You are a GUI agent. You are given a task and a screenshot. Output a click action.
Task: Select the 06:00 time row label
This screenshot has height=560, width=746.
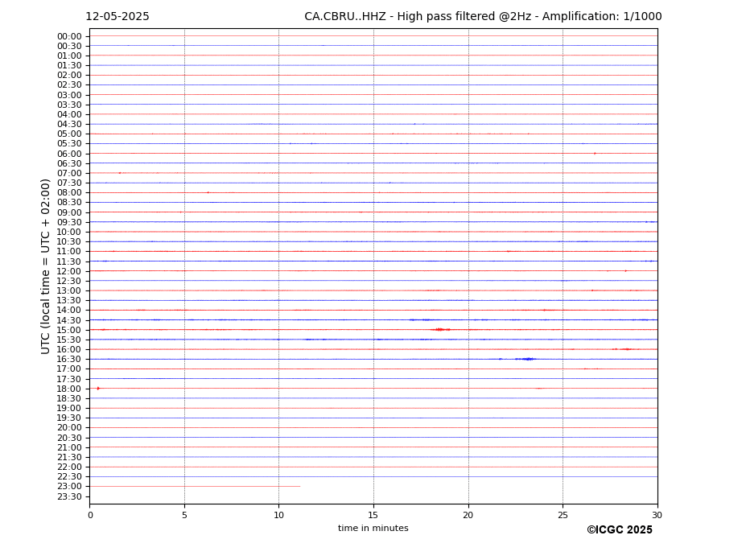pos(69,154)
